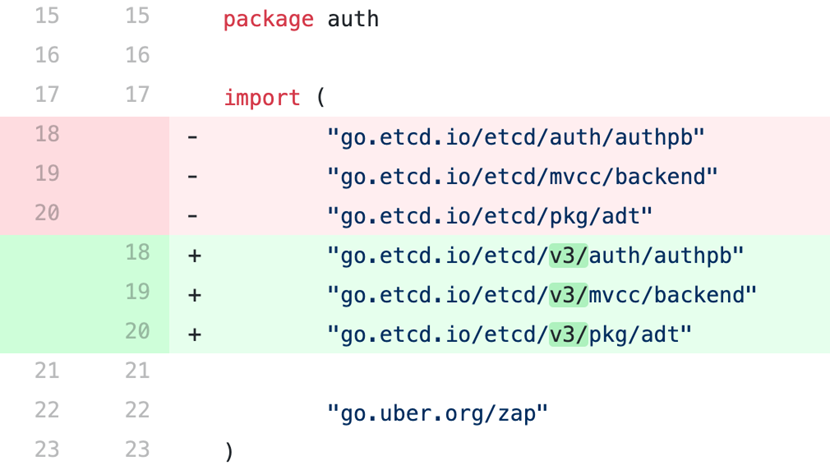This screenshot has height=470, width=830.
Task: Click the added line number 19
Action: 137,292
